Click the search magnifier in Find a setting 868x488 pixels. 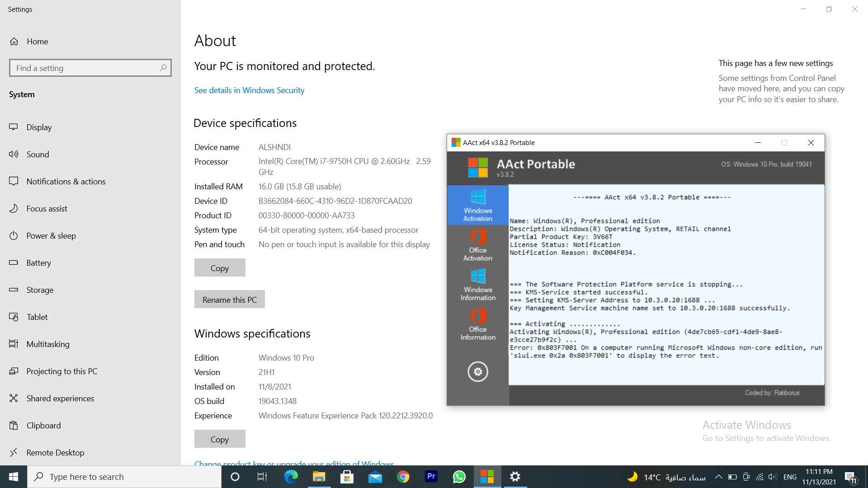(163, 68)
